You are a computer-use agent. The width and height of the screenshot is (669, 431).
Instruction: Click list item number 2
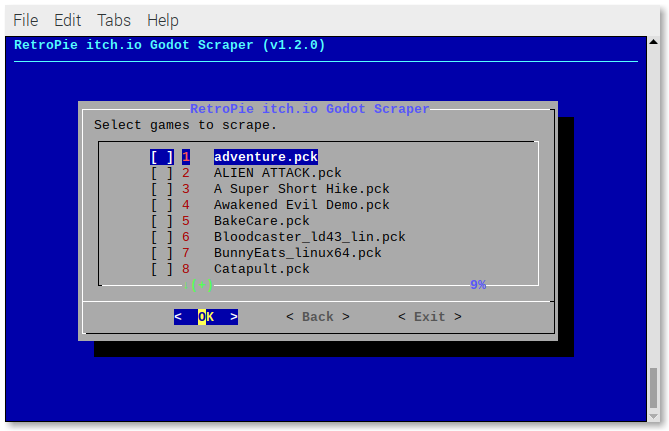click(x=186, y=173)
